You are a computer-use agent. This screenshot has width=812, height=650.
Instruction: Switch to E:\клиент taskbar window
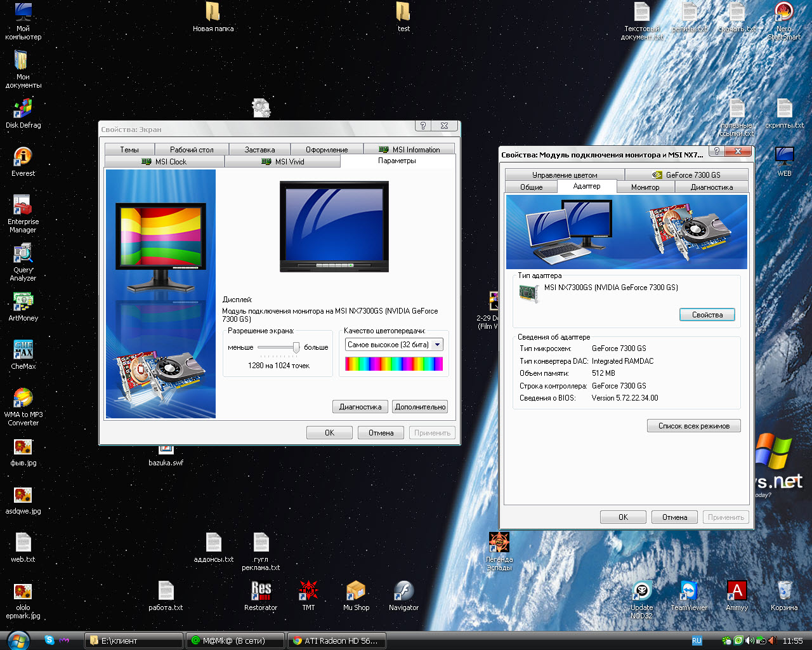[134, 641]
